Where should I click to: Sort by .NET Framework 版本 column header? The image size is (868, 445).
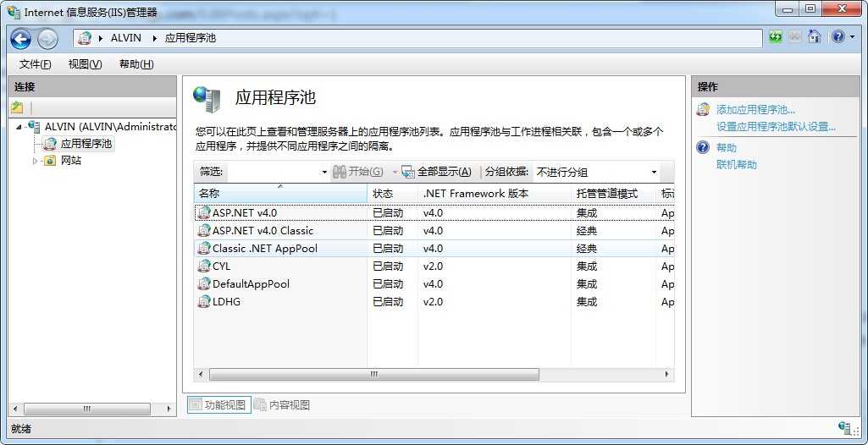pyautogui.click(x=494, y=194)
